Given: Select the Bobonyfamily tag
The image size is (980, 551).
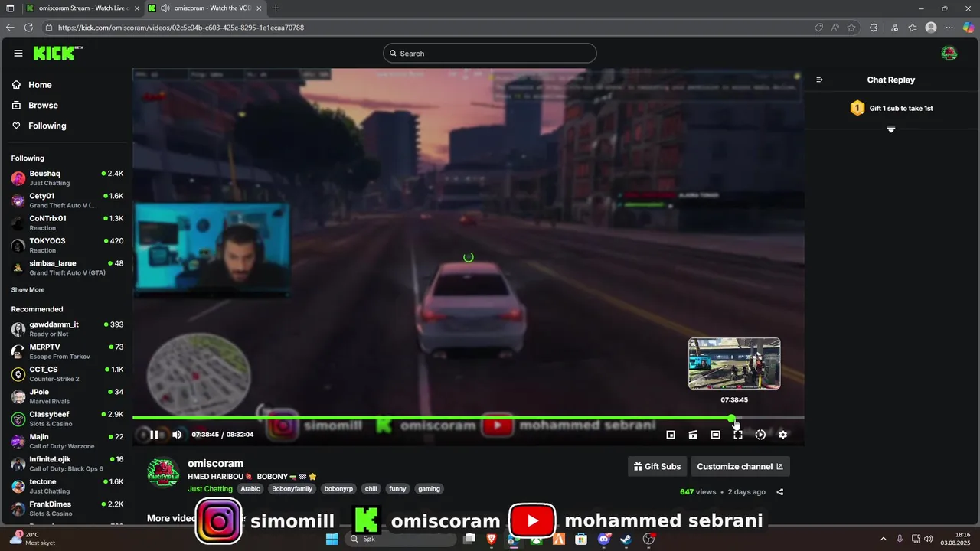Looking at the screenshot, I should click(292, 489).
